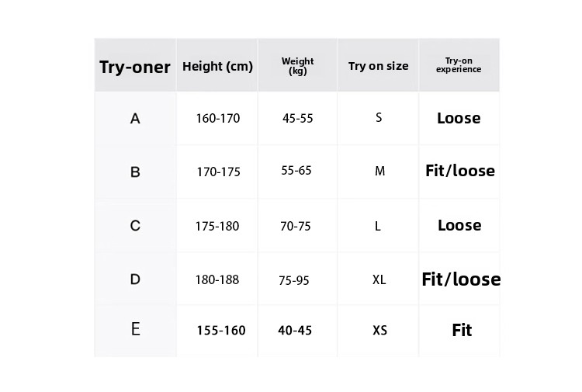Click the size M cell

pyautogui.click(x=379, y=172)
